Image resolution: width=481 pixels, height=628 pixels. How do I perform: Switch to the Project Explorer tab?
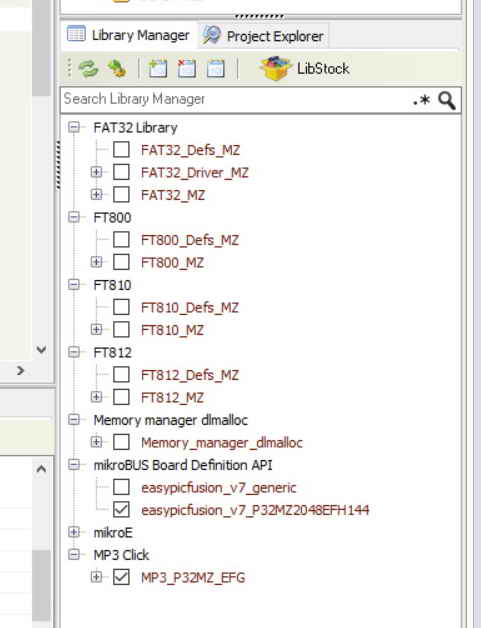[x=264, y=36]
